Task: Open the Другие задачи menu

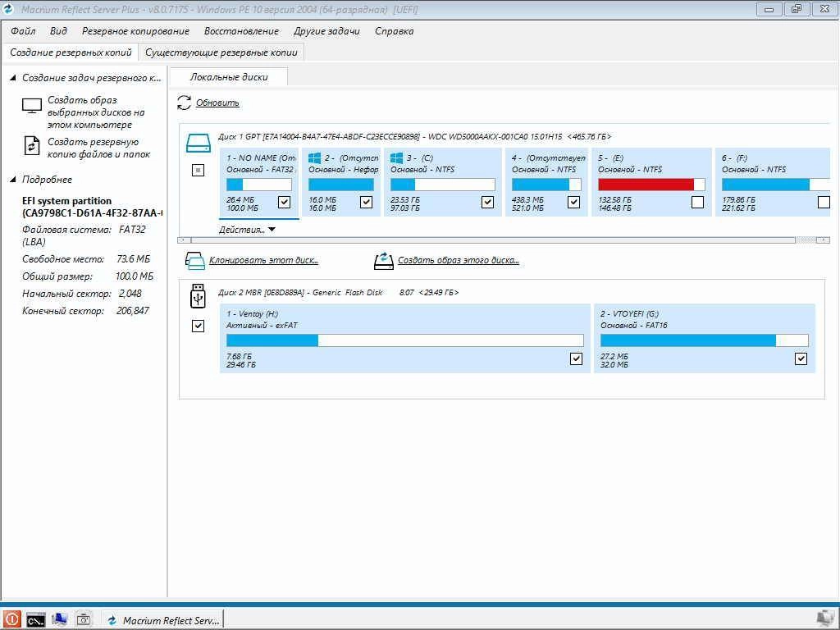Action: 326,31
